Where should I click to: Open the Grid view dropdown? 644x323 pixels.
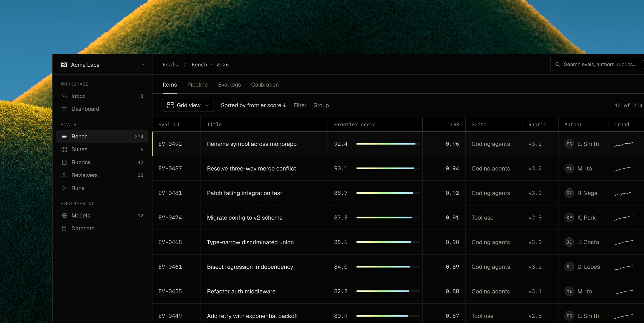188,105
